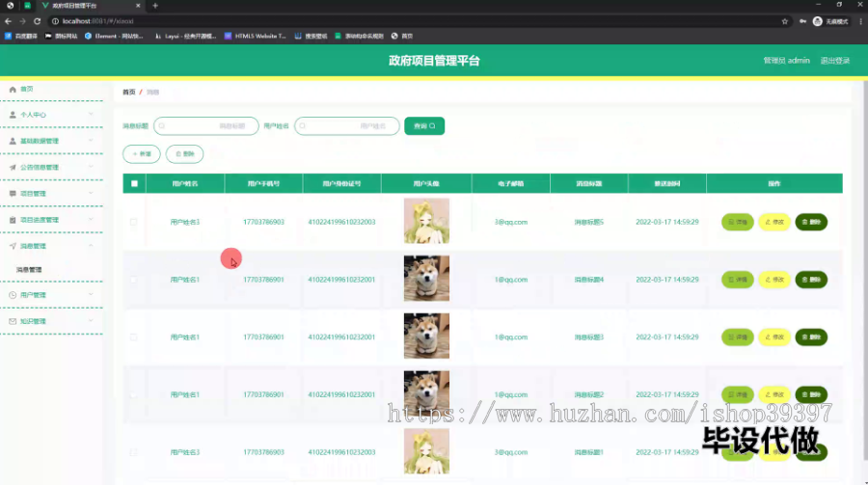This screenshot has height=485, width=868.
Task: Check the row checkbox for 消息标题3
Action: tap(133, 337)
